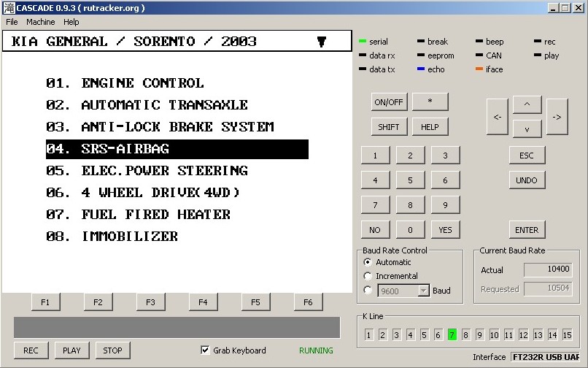
Task: Select 01. ENGINE CONTROL entry
Action: coord(125,83)
